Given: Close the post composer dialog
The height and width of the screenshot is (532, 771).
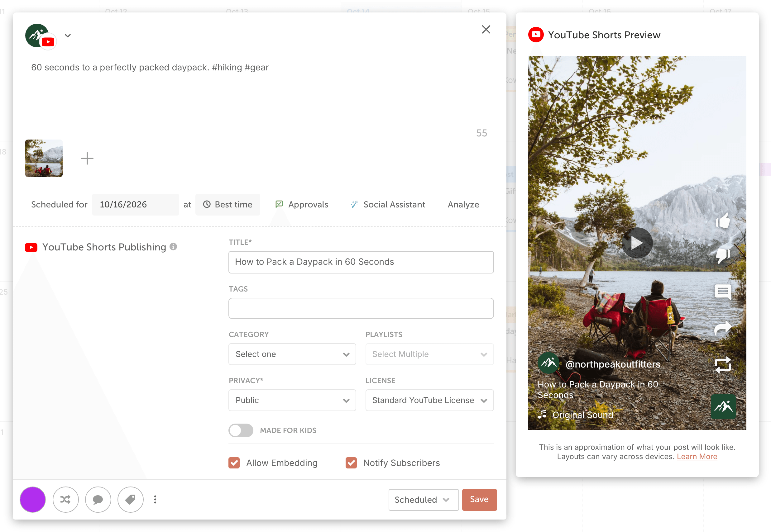Looking at the screenshot, I should (x=486, y=29).
